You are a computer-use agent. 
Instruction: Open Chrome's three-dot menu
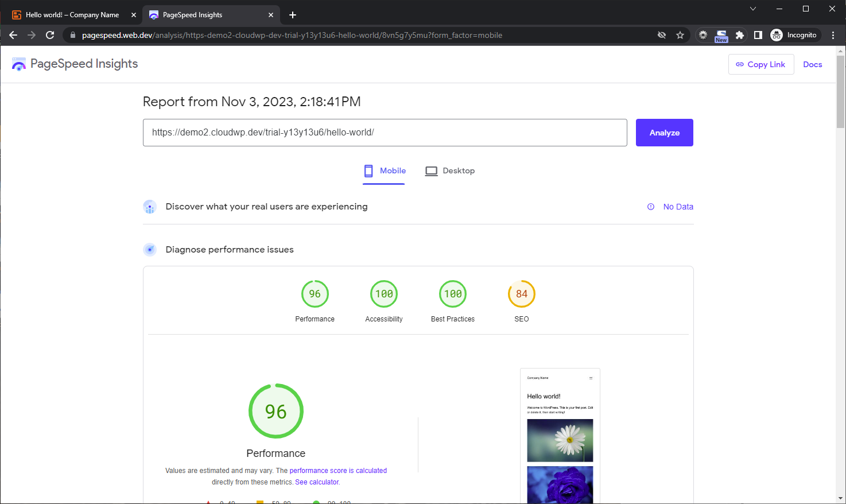coord(833,35)
